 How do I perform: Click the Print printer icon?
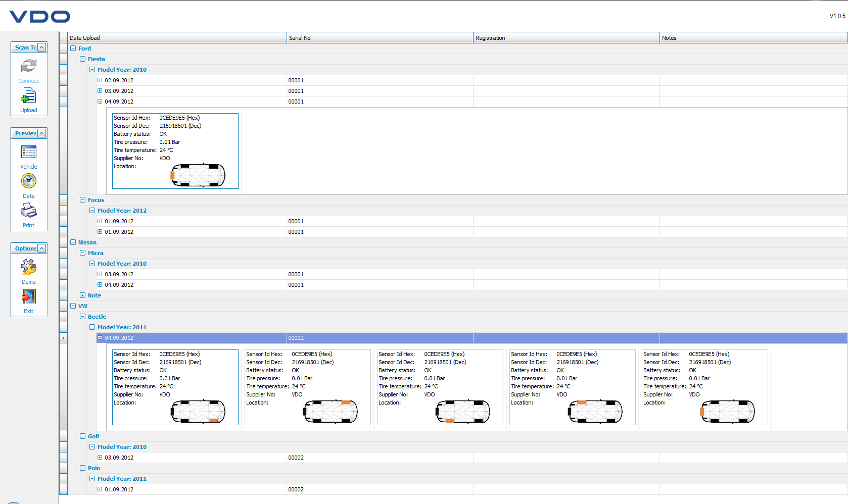pyautogui.click(x=29, y=210)
